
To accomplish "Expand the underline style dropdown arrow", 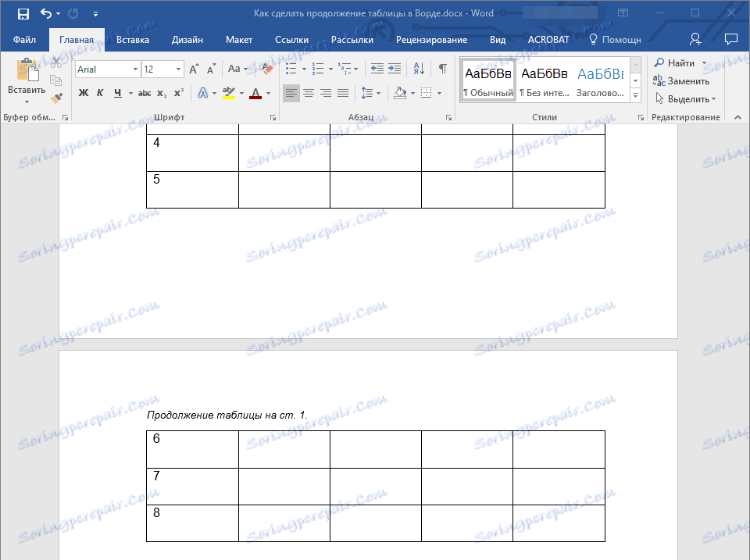I will point(130,93).
